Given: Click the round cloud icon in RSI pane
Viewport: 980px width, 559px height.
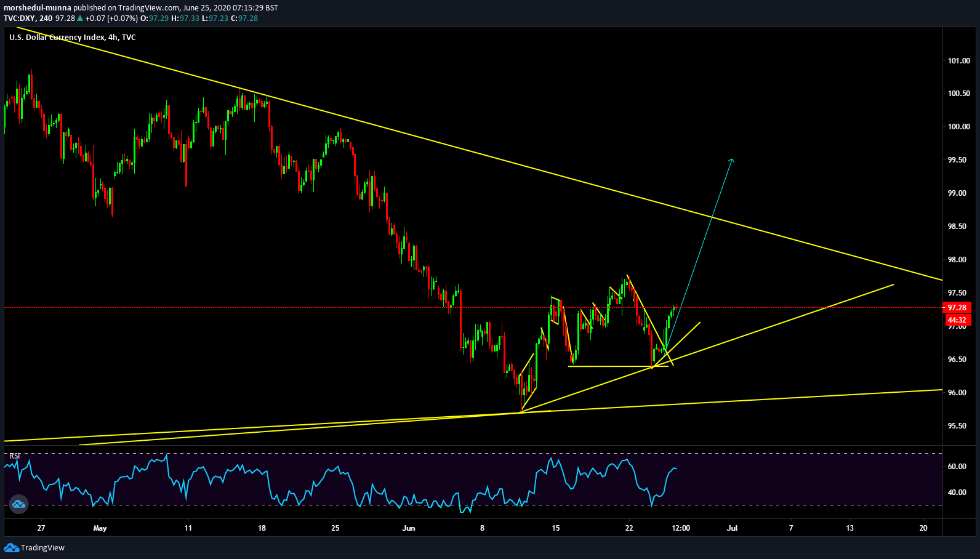Looking at the screenshot, I should pyautogui.click(x=18, y=504).
